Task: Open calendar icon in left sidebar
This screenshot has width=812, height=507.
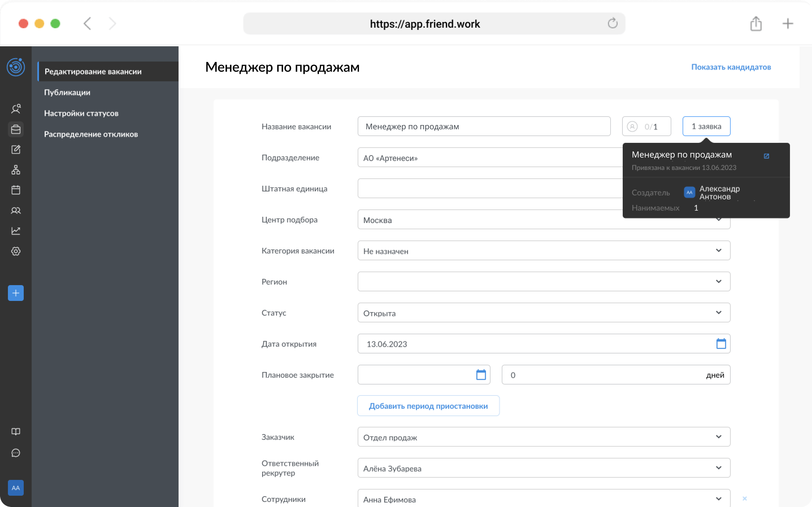Action: (16, 190)
